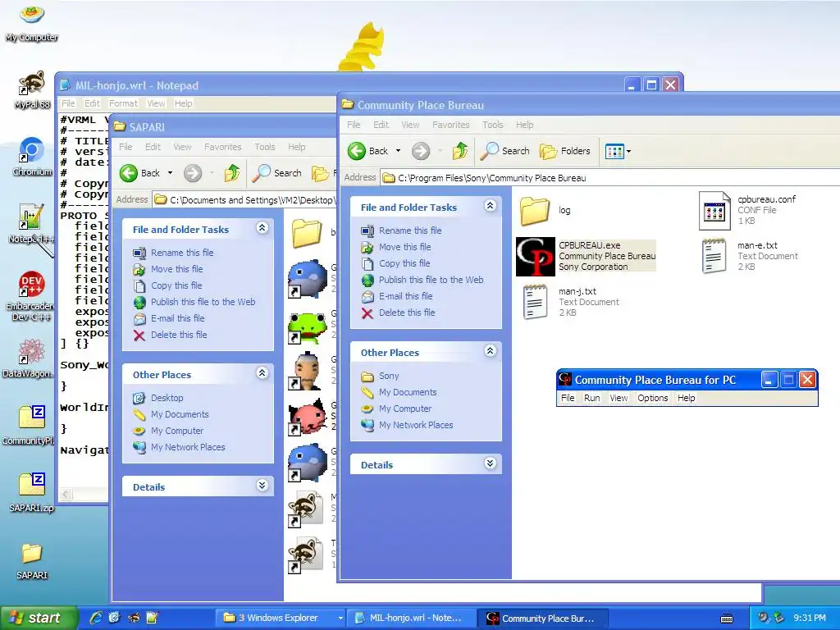This screenshot has height=630, width=840.
Task: Collapse File and Folder Tasks in SAPARI window
Action: tap(262, 228)
